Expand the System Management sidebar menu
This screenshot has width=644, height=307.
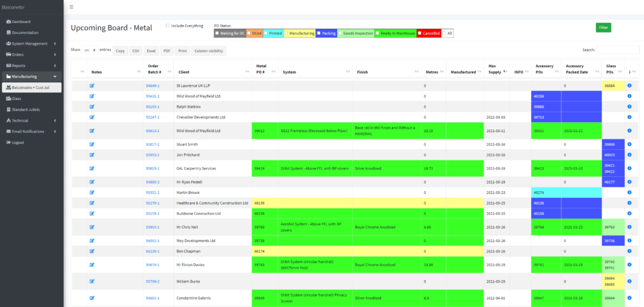coord(32,43)
